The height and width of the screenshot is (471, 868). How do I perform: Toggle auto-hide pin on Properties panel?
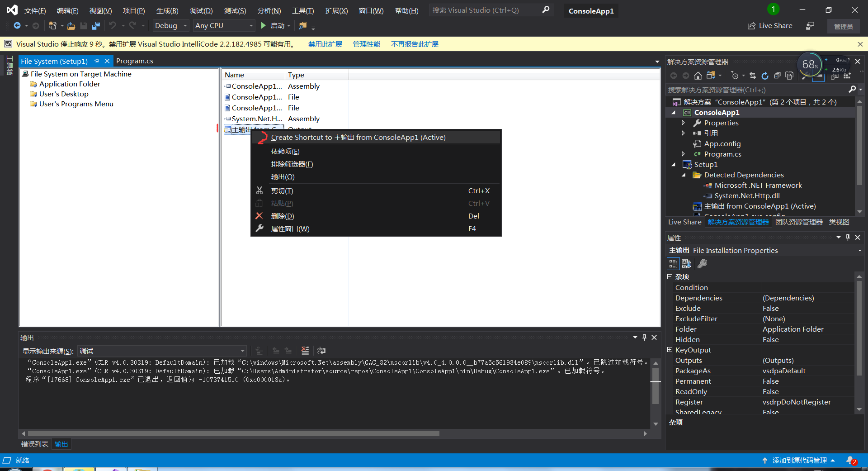848,238
